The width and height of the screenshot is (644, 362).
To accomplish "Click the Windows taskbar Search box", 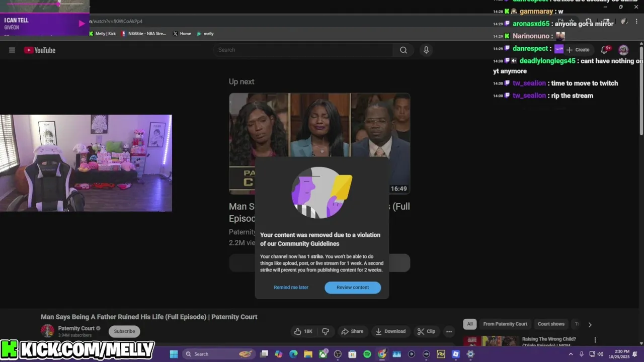I will [x=219, y=354].
